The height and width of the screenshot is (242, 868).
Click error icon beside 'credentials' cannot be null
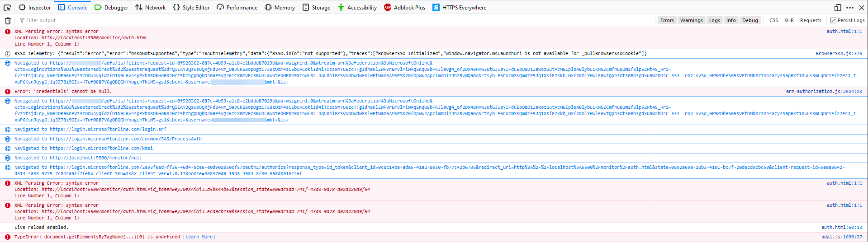8,92
